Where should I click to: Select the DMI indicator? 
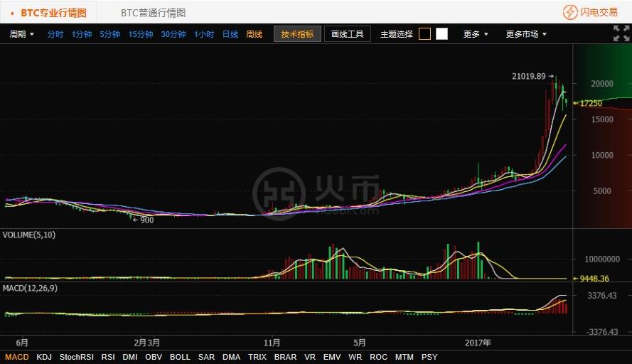point(130,357)
